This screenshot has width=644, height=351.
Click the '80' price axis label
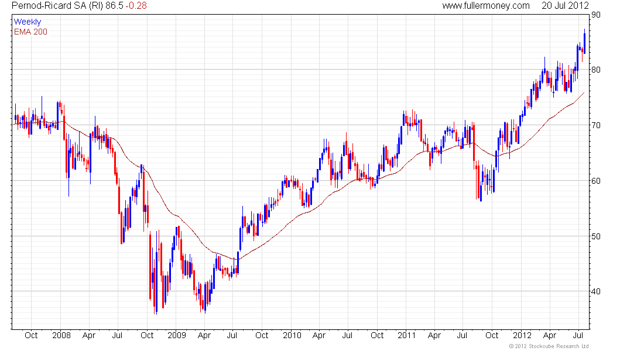coord(595,70)
